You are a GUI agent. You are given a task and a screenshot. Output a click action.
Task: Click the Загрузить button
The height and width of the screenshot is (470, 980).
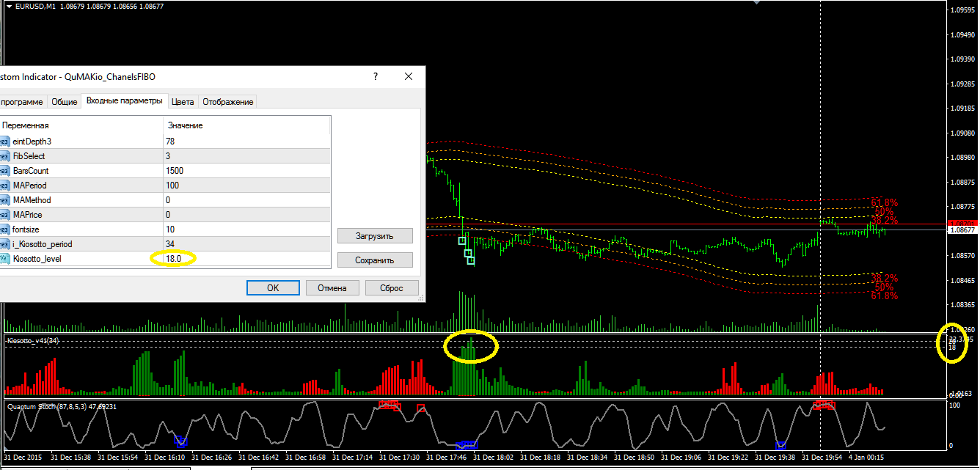point(375,236)
